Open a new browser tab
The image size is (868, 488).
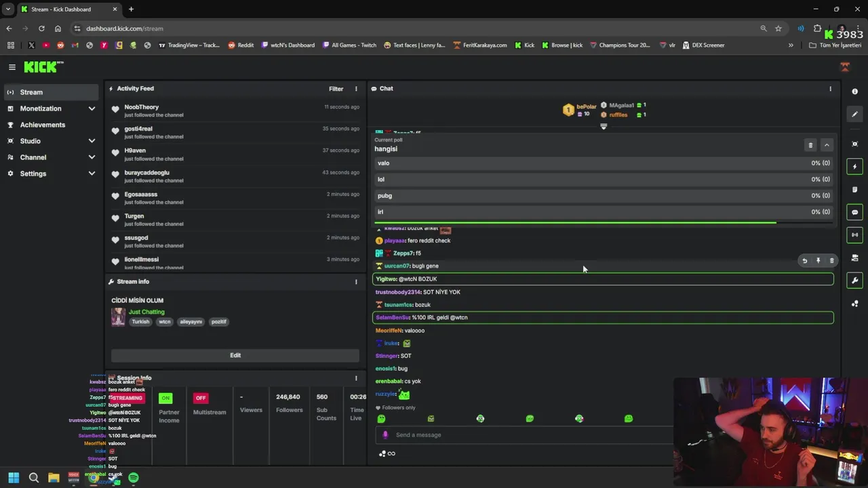click(x=131, y=9)
